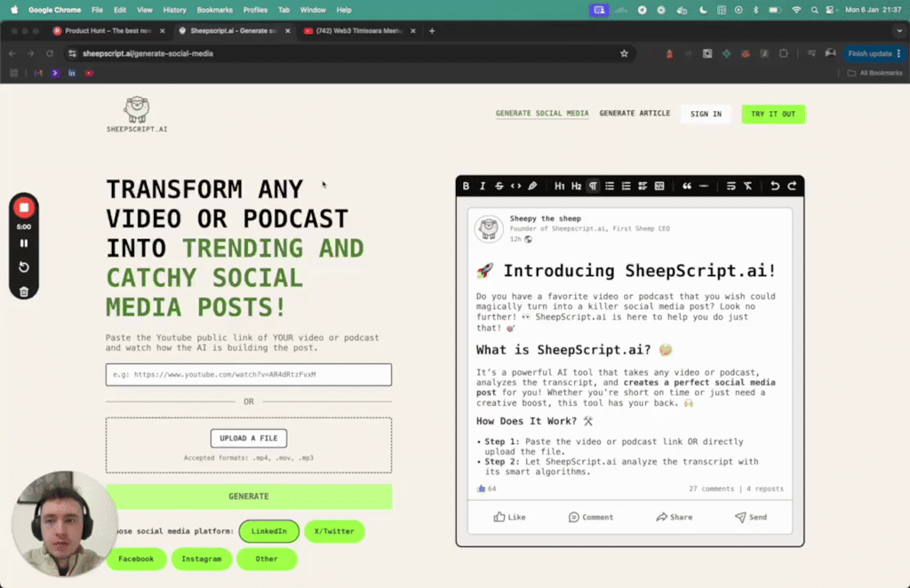The image size is (910, 588).
Task: Open the LinkedIn bookmark in bookmarks bar
Action: [x=72, y=73]
